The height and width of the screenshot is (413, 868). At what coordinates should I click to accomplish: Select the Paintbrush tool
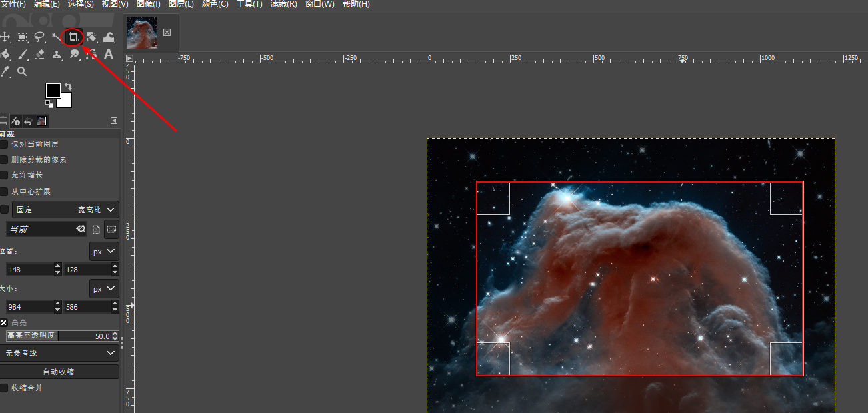click(x=22, y=55)
